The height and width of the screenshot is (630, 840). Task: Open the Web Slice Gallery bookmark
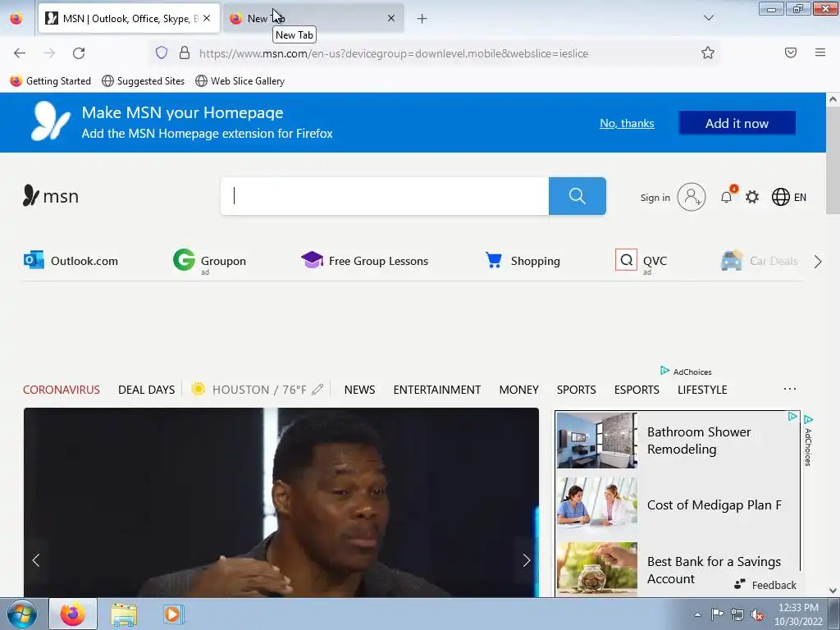coord(240,81)
